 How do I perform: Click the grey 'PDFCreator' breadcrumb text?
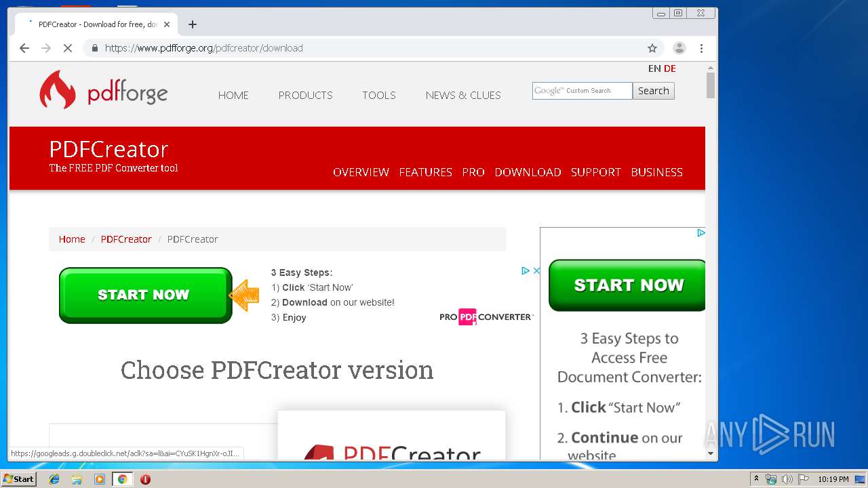[193, 239]
